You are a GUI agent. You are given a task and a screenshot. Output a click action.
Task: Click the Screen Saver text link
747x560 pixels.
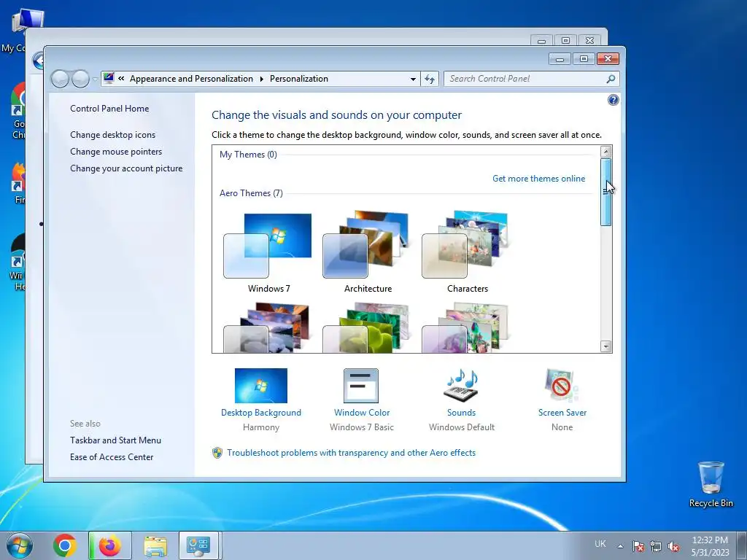coord(562,413)
